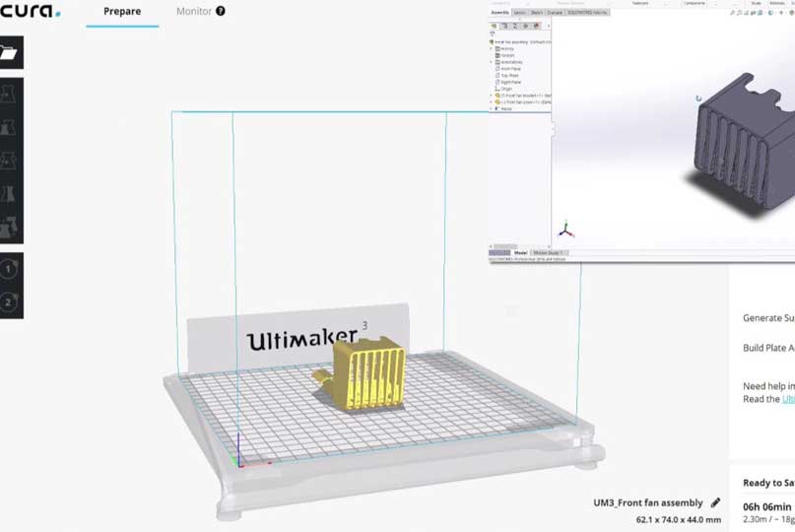This screenshot has width=795, height=532.
Task: Open the Evaluate tab in SolidWorks
Action: [x=556, y=12]
